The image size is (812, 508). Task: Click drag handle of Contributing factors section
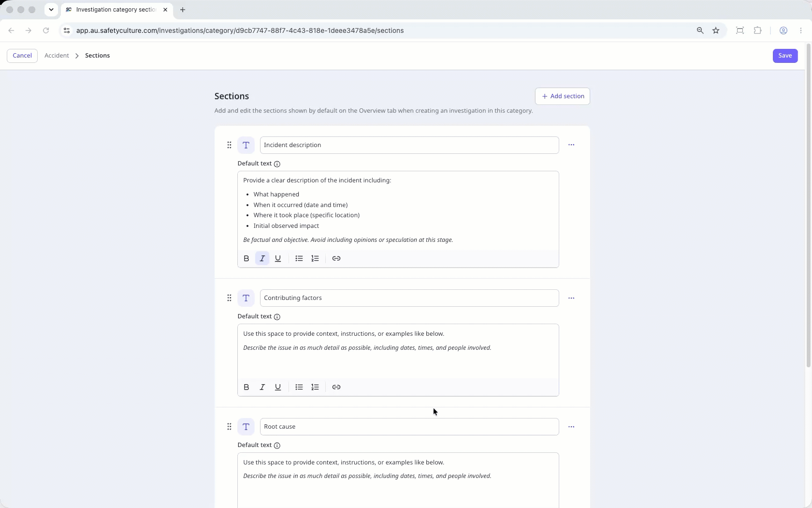(x=229, y=298)
